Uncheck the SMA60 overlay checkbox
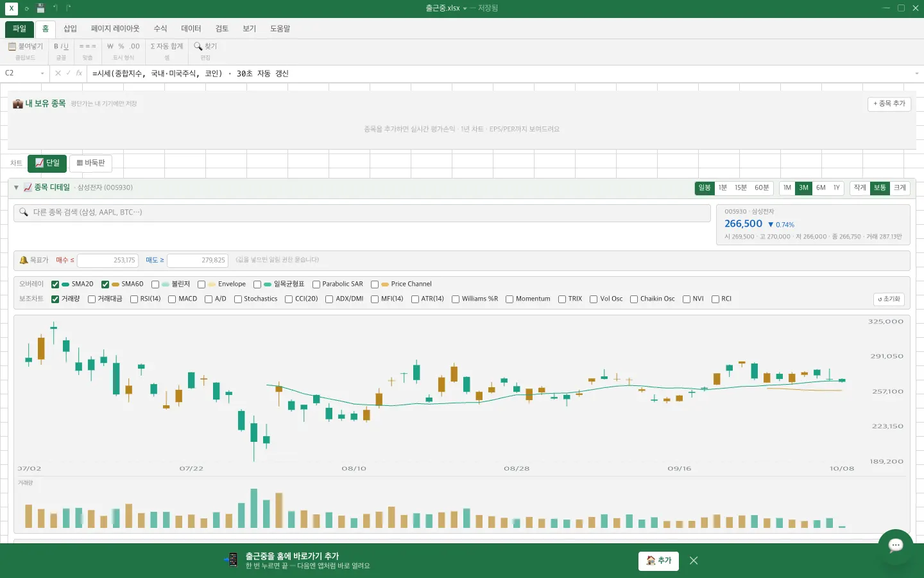Image resolution: width=924 pixels, height=578 pixels. click(x=105, y=284)
